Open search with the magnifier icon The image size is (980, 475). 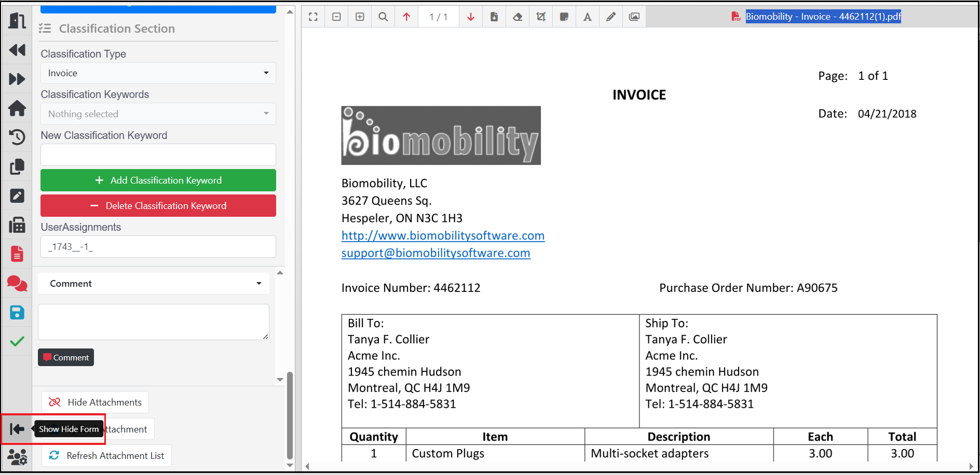point(383,17)
